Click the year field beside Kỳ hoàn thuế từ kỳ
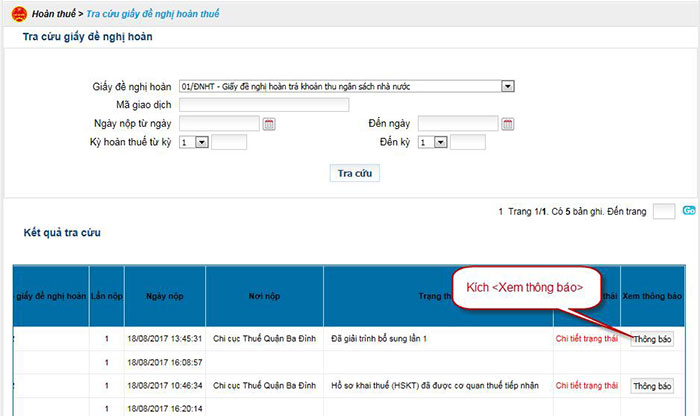The image size is (700, 416). coord(229,142)
